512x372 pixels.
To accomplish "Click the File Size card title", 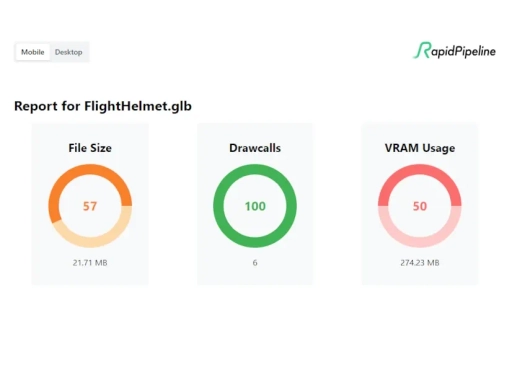I will (x=90, y=148).
